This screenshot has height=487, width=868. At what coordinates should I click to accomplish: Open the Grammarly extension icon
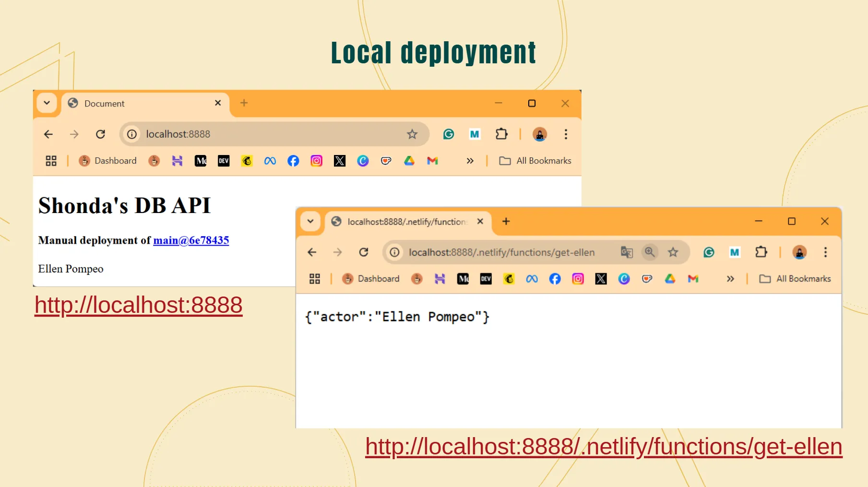coord(709,252)
